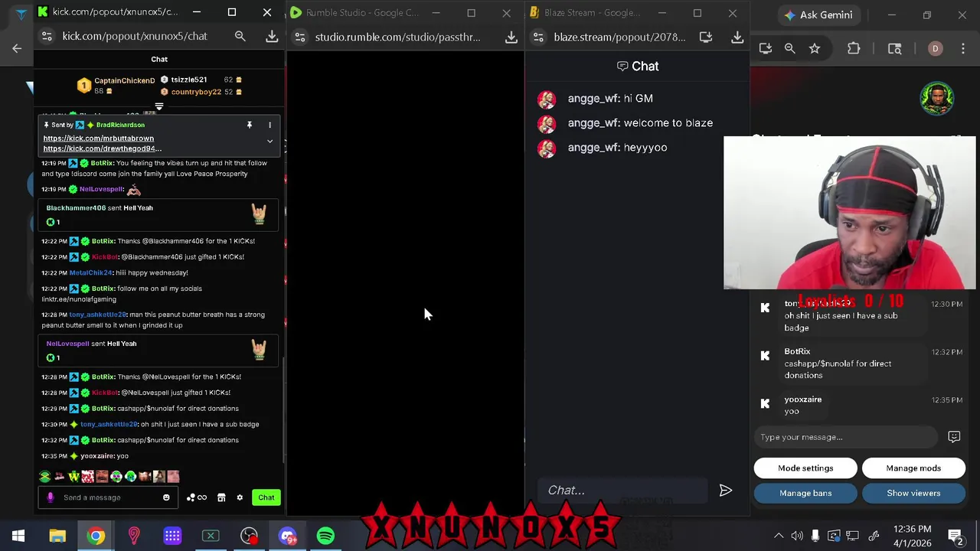Open Windows notification center icon
This screenshot has width=980, height=551.
point(955,536)
